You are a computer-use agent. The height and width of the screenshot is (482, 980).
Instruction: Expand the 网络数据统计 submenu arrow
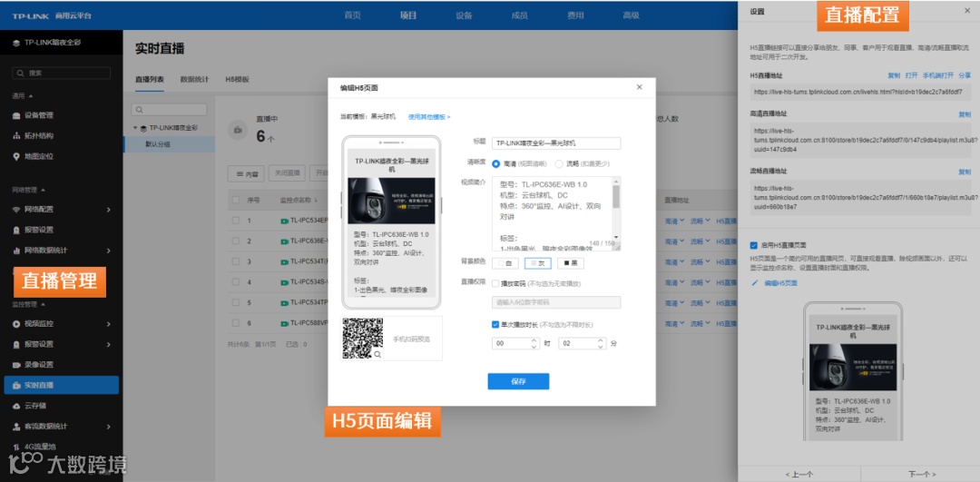pyautogui.click(x=109, y=250)
